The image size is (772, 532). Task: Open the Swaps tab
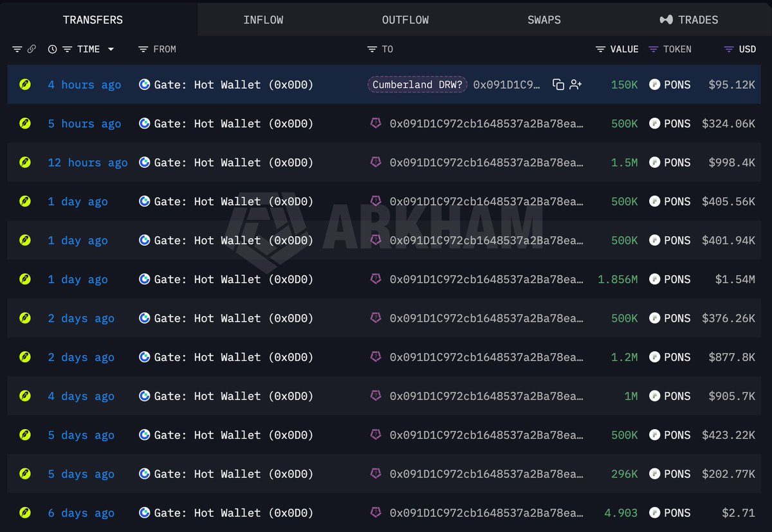[544, 20]
